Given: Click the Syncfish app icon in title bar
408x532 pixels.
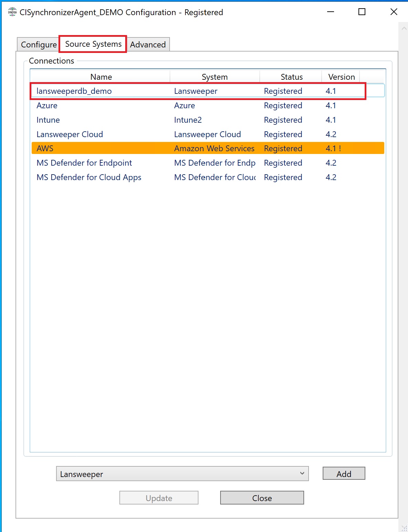Looking at the screenshot, I should [x=12, y=12].
